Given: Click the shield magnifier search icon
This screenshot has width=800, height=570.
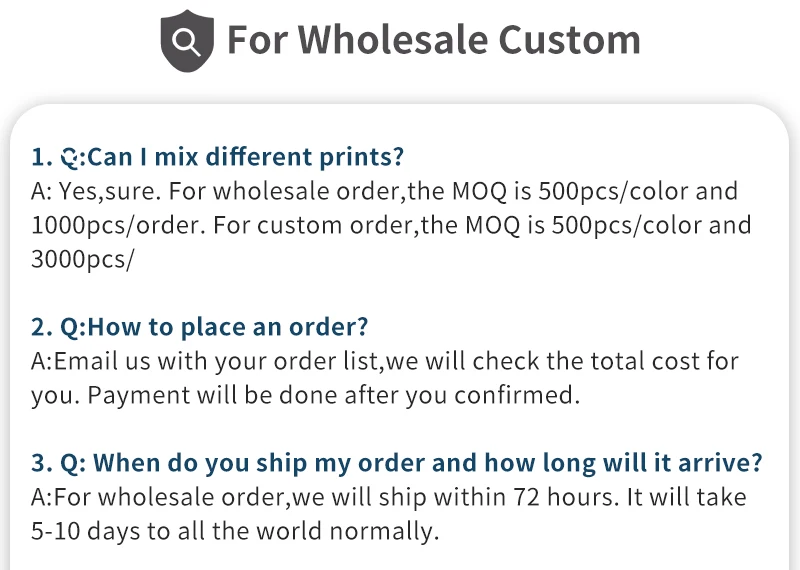Looking at the screenshot, I should point(187,40).
